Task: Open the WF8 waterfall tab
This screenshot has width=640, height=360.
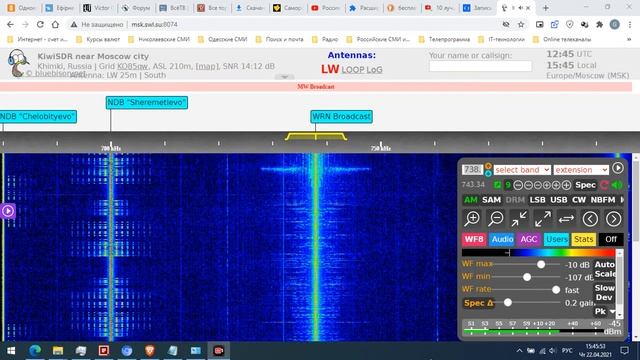Action: (474, 239)
